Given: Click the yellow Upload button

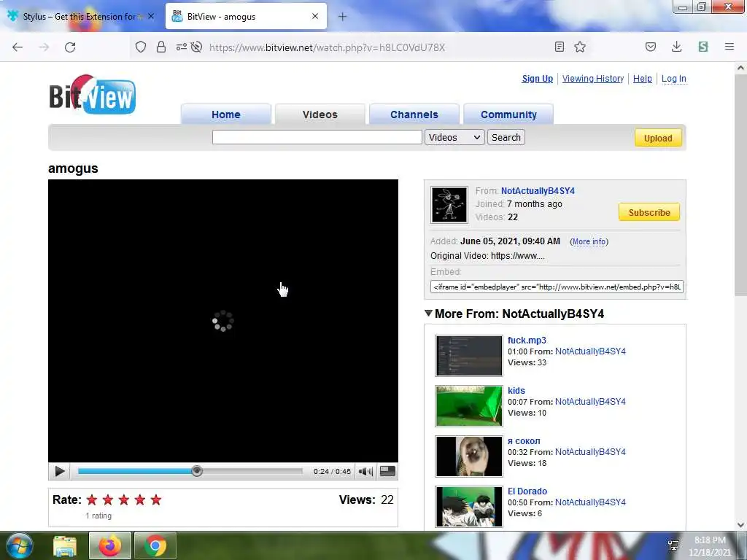Looking at the screenshot, I should click(x=658, y=138).
